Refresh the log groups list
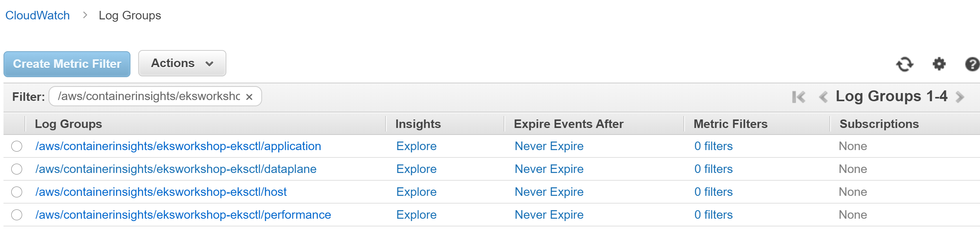Viewport: 980px width, 235px height. (x=905, y=64)
